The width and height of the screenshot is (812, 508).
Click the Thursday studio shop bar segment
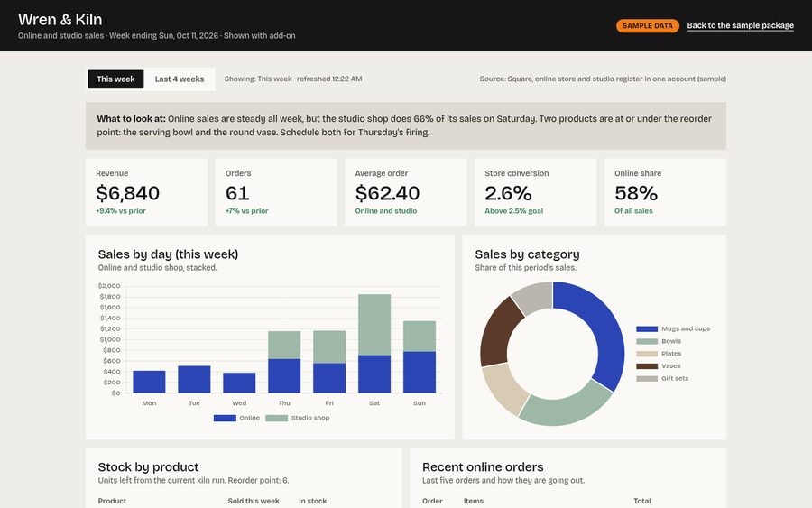(x=284, y=345)
